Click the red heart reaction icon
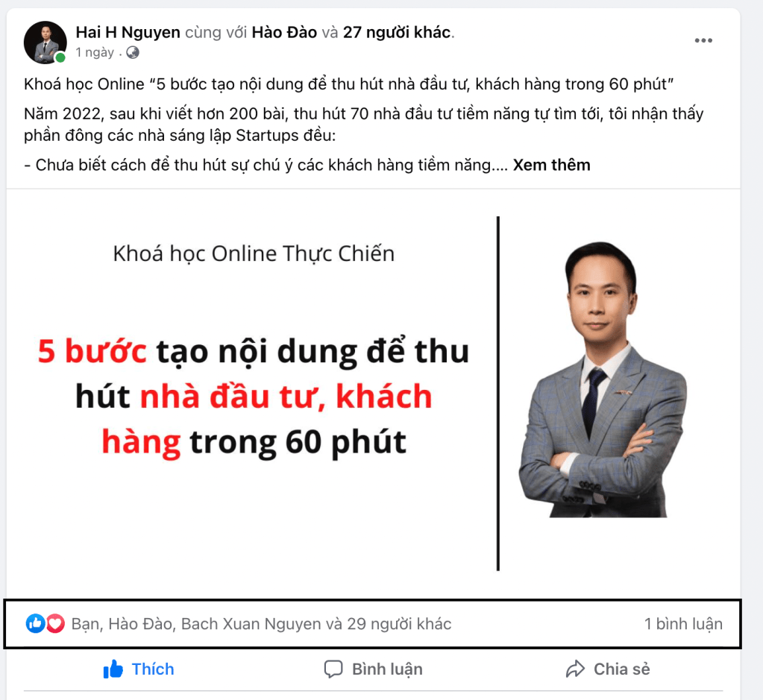 55,624
